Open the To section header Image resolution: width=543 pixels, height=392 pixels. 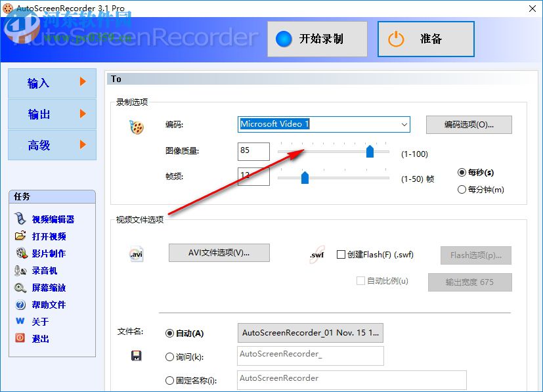pyautogui.click(x=116, y=79)
